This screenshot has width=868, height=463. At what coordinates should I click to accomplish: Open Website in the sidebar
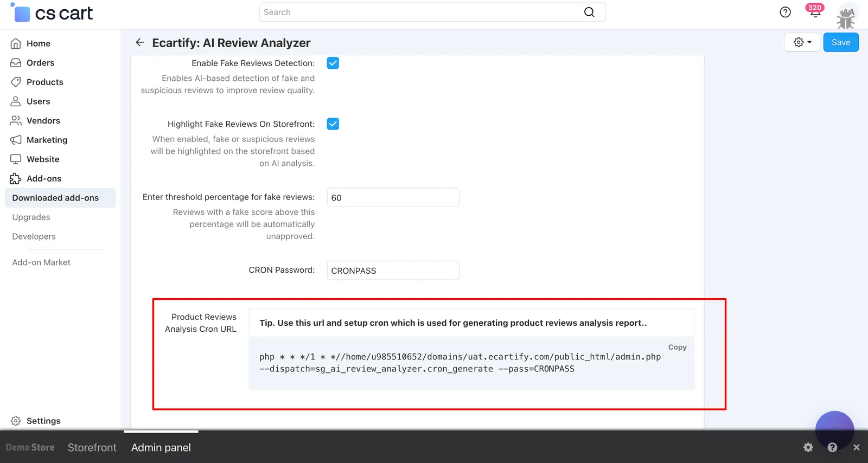[x=43, y=159]
